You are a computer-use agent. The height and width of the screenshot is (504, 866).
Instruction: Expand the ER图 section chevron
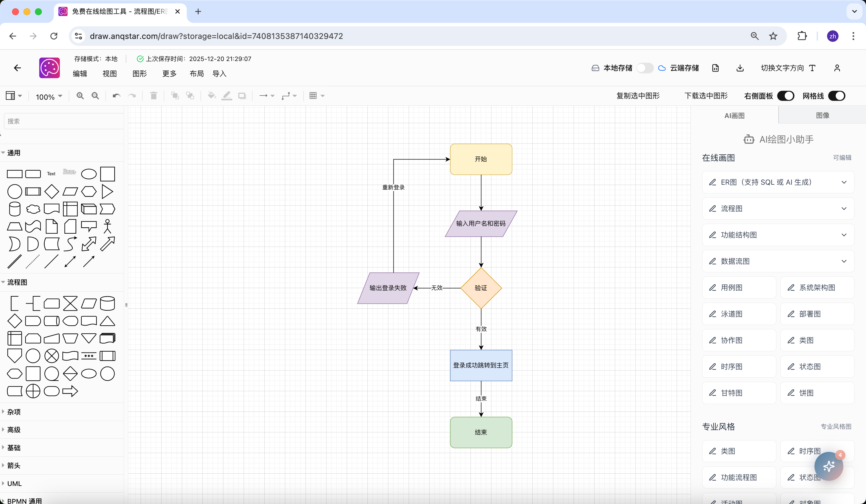844,182
